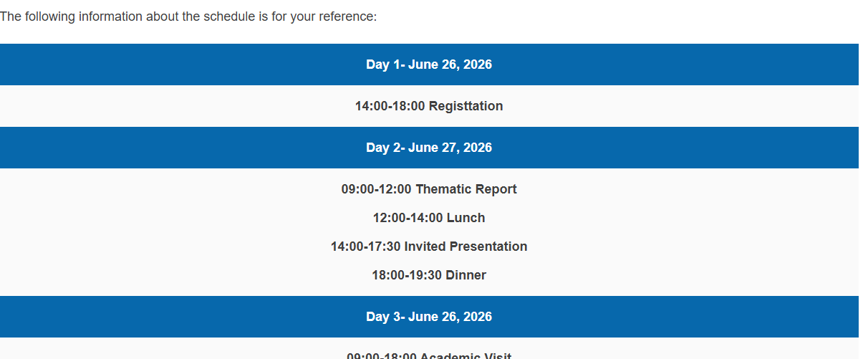
Task: Click June 27, 2026 in the Day 2 header
Action: coord(450,148)
